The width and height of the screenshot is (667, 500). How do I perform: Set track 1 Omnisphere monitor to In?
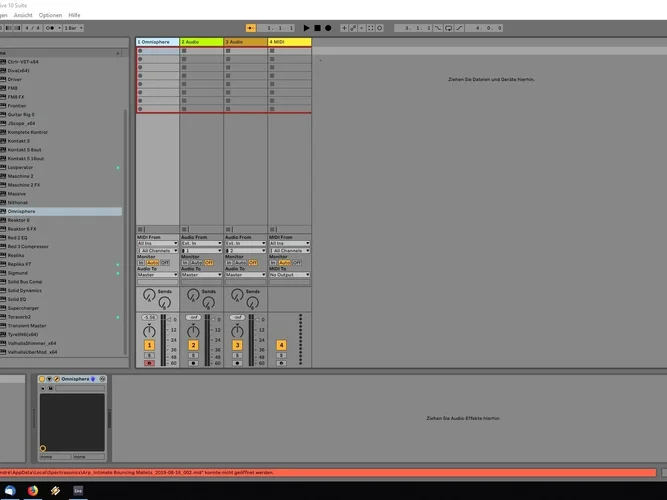[141, 263]
